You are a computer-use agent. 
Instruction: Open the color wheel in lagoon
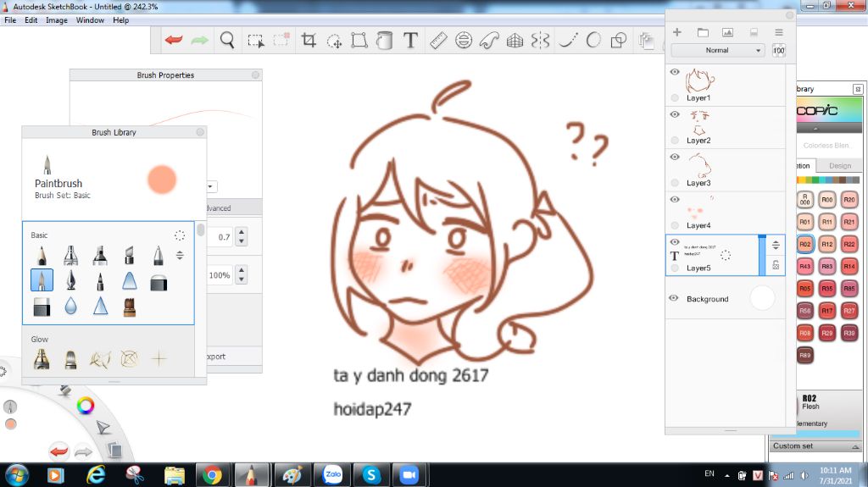point(86,406)
